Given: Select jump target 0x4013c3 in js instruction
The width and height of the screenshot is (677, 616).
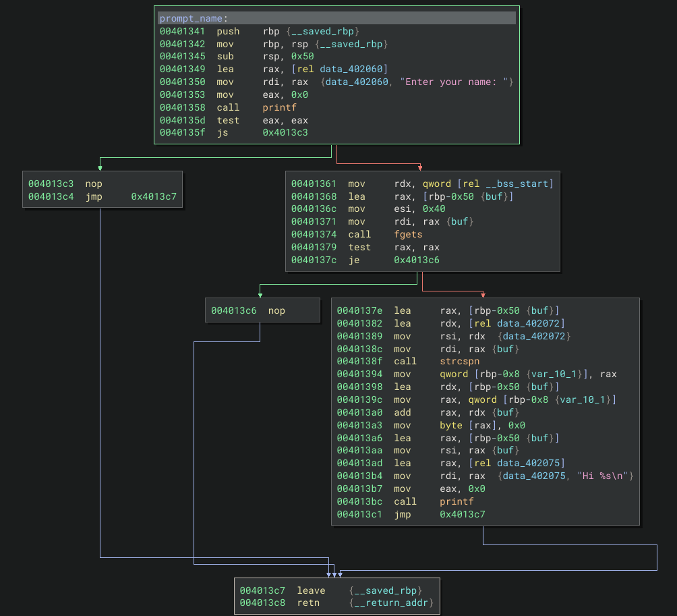Looking at the screenshot, I should 285,133.
